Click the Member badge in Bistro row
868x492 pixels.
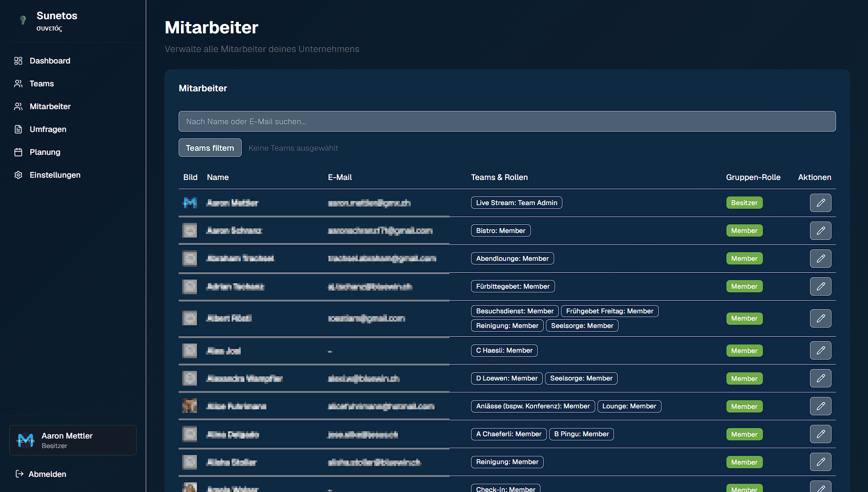coord(744,231)
